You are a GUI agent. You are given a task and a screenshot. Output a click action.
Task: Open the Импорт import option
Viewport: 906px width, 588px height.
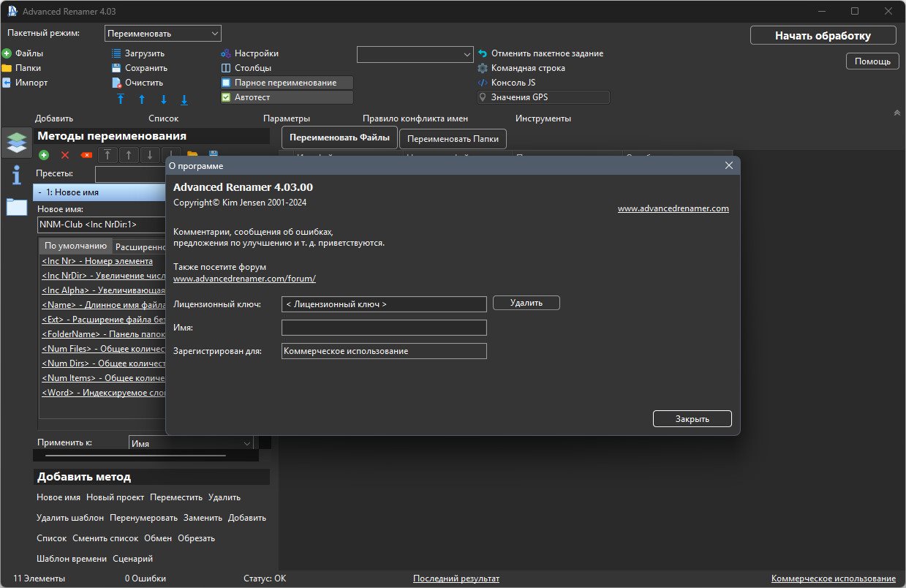point(25,83)
